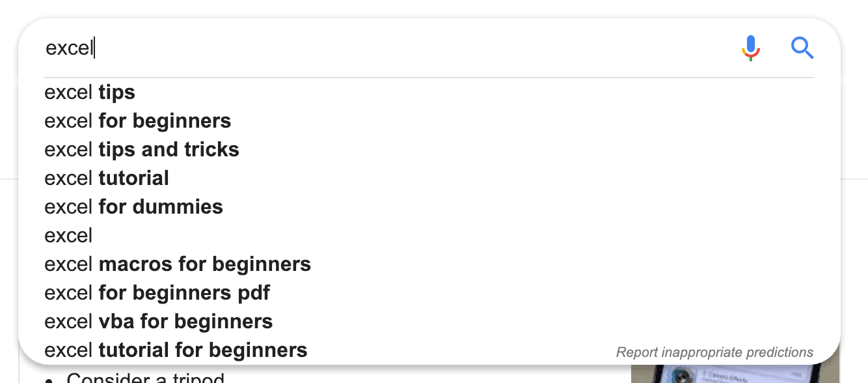This screenshot has width=868, height=383.
Task: Select the plain 'excel' suggestion
Action: 68,235
